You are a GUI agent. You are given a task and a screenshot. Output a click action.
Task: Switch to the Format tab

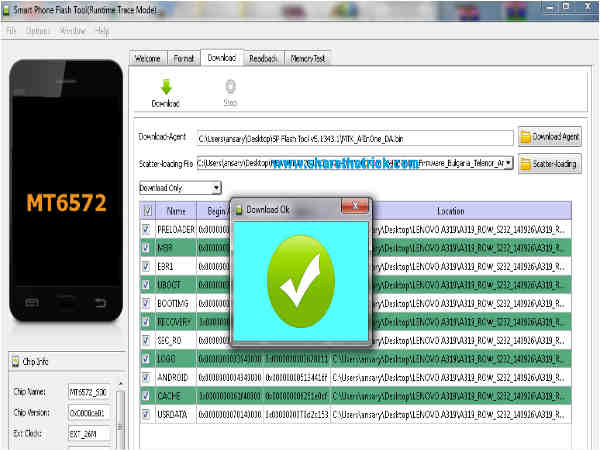coord(184,59)
